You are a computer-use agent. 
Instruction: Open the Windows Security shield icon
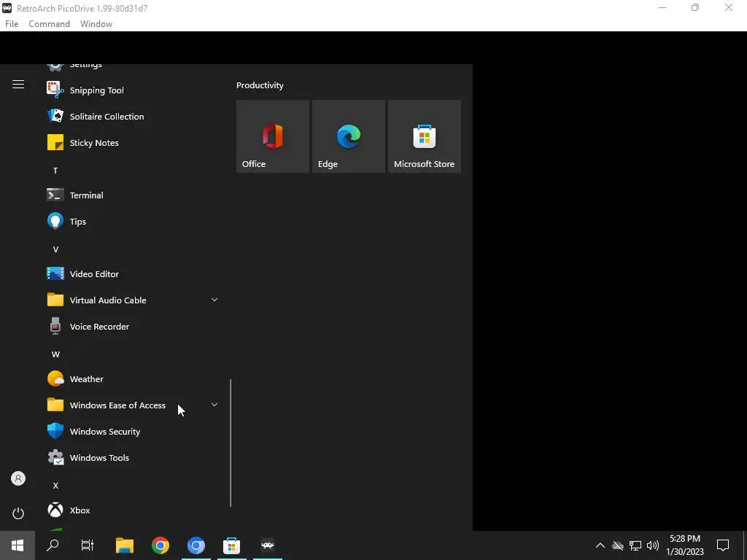click(55, 431)
